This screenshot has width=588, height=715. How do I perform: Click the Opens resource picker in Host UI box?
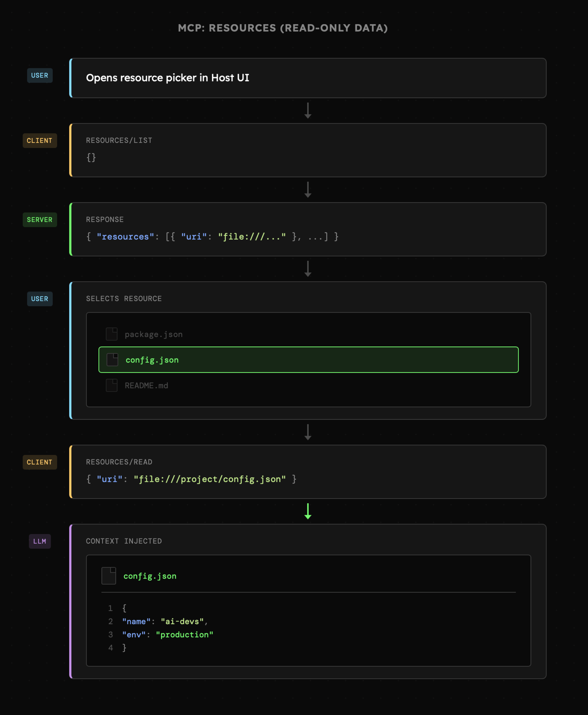click(308, 78)
